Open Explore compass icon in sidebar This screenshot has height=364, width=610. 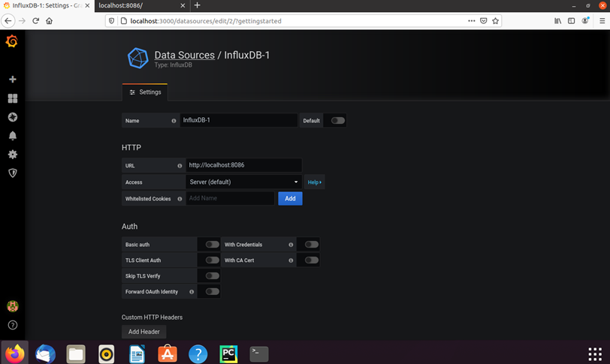pos(13,117)
